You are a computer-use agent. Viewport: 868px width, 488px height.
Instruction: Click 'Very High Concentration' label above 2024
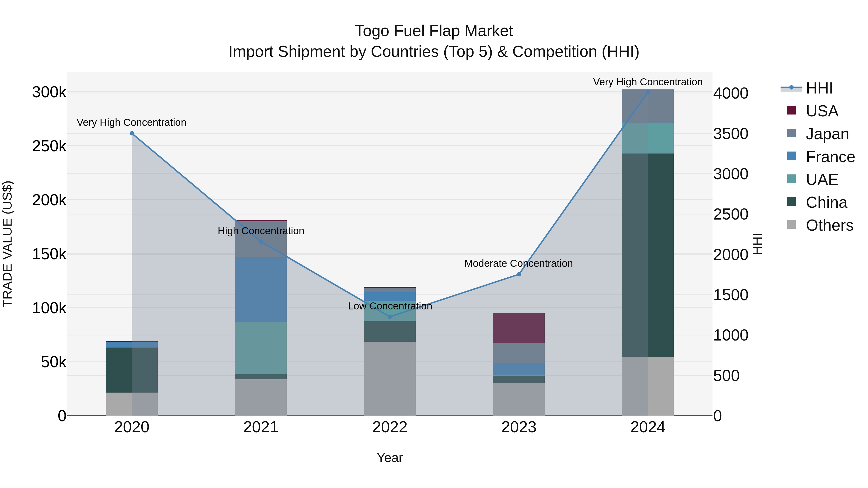(648, 82)
